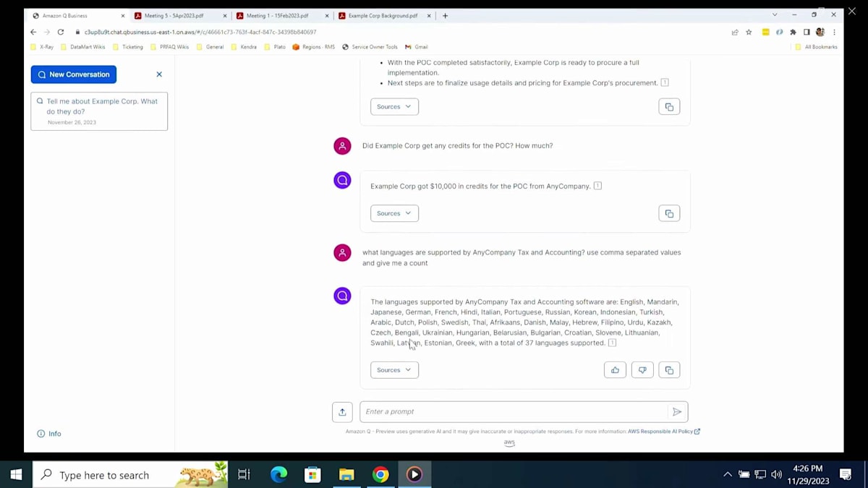The image size is (868, 488).
Task: Open the Kendra bookmark folder
Action: [x=244, y=47]
